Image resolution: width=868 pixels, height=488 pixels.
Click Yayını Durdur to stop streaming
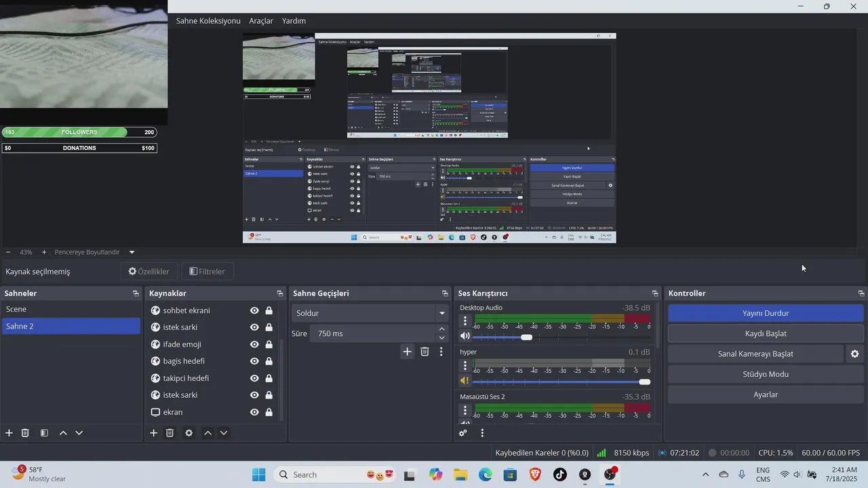tap(766, 313)
